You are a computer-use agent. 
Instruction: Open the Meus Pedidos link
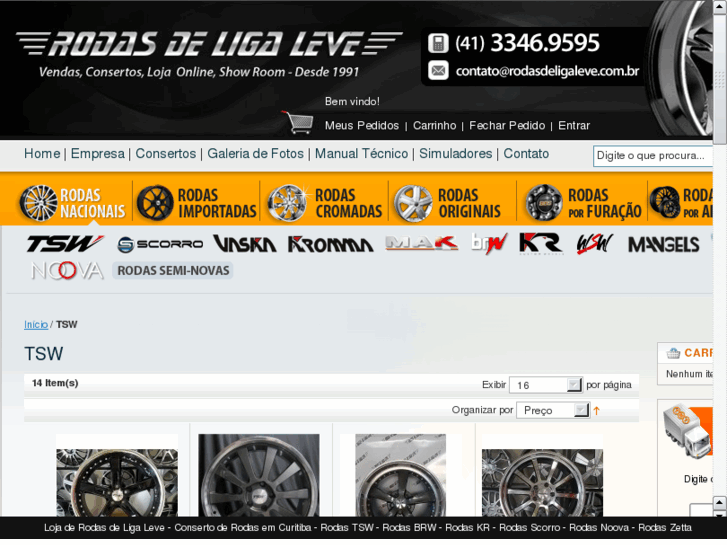[362, 126]
